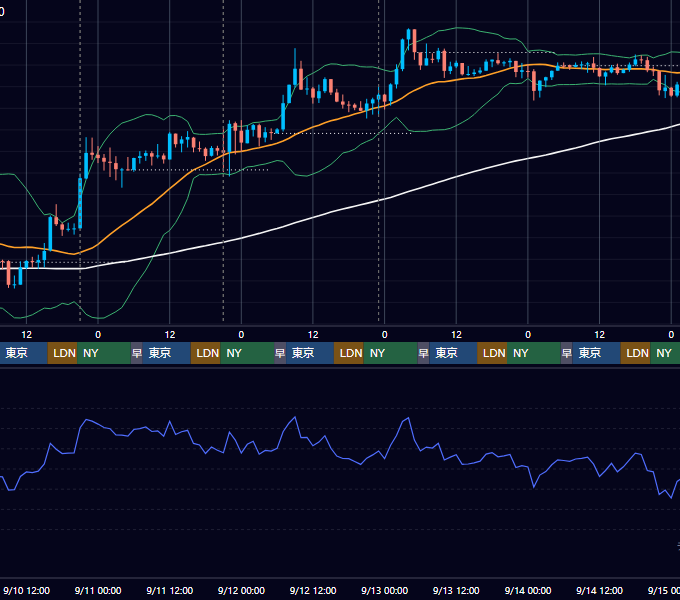Select the LDN session block before 9/11 00:00
The height and width of the screenshot is (600, 680).
(x=62, y=353)
